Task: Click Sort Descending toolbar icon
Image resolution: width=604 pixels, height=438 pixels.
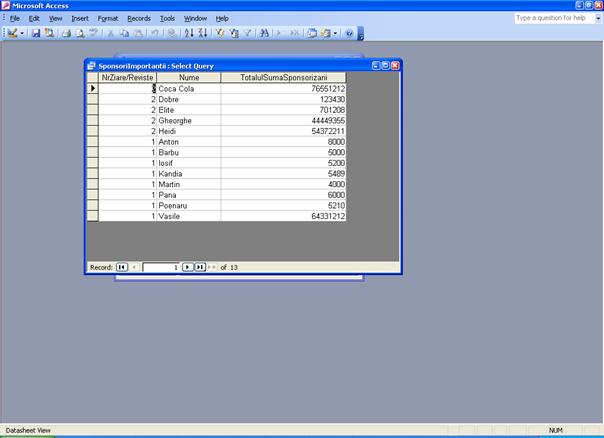Action: click(x=202, y=33)
